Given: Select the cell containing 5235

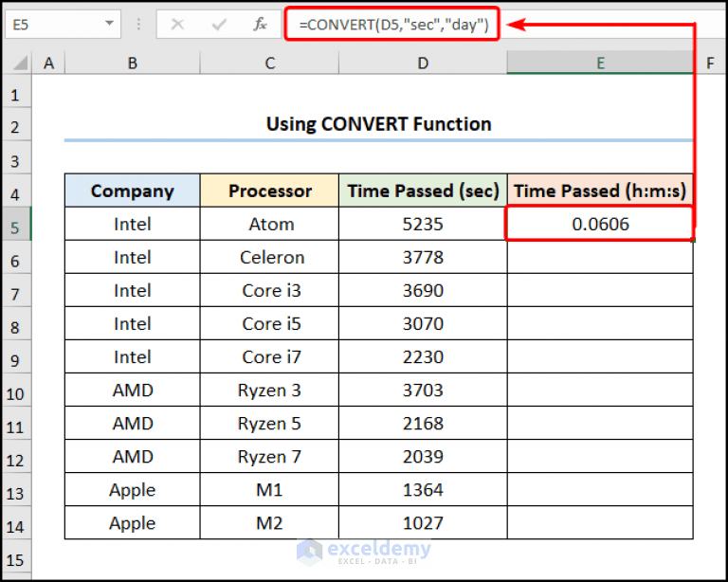Looking at the screenshot, I should tap(423, 224).
